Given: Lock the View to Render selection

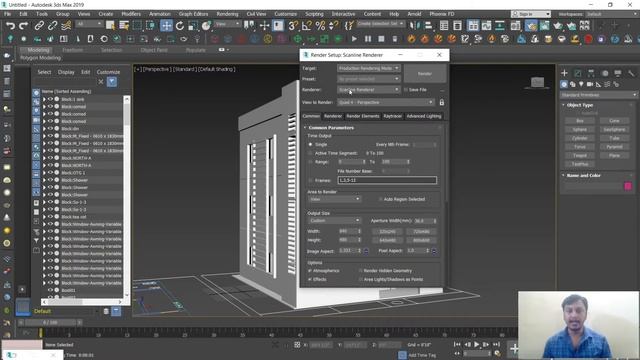Looking at the screenshot, I should coord(442,102).
